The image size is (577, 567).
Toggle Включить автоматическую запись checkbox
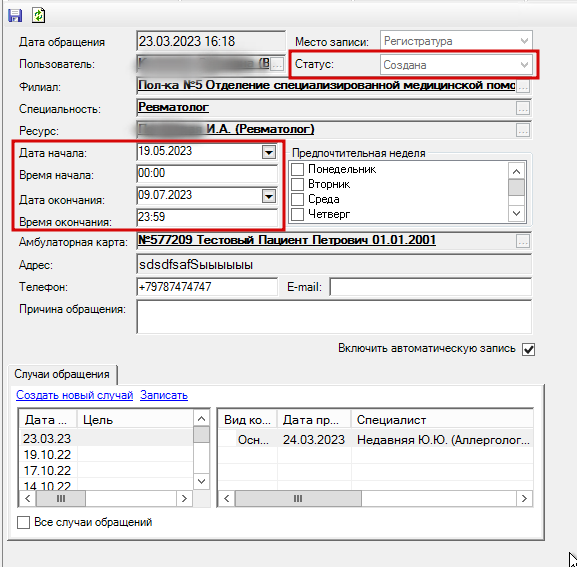tap(528, 349)
